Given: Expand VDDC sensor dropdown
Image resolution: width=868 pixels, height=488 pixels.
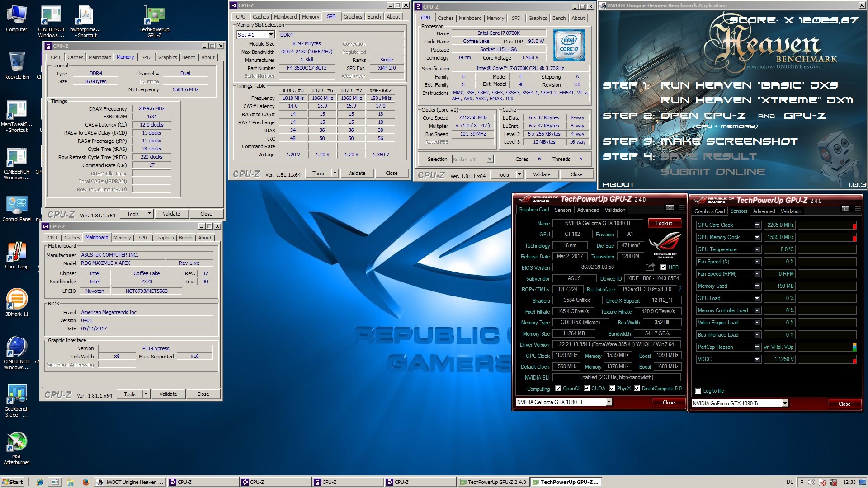Looking at the screenshot, I should [757, 359].
